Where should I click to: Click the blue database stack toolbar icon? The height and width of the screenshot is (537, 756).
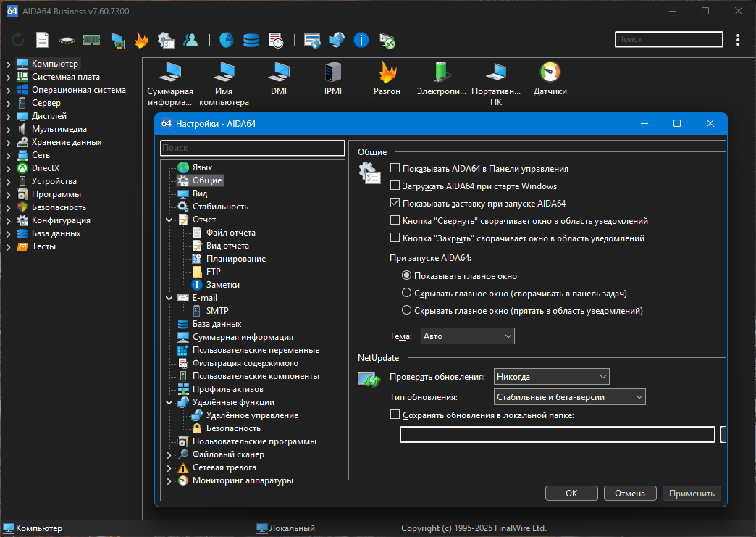click(x=251, y=40)
